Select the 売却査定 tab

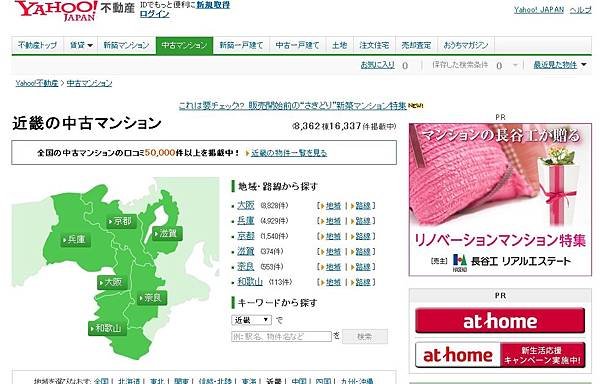pos(416,45)
